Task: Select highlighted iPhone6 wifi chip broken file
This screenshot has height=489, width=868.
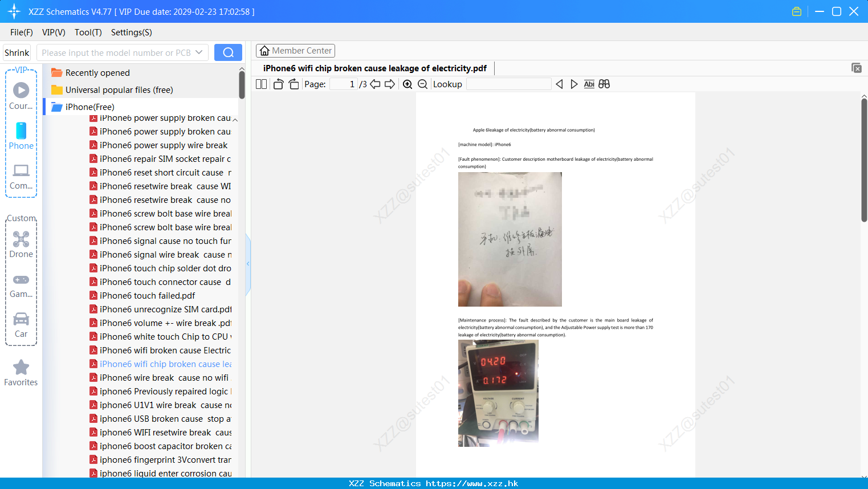Action: click(161, 364)
